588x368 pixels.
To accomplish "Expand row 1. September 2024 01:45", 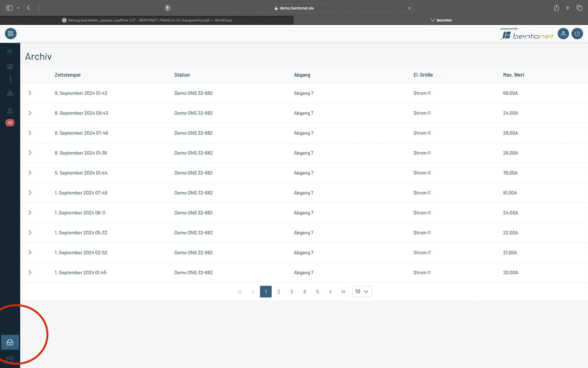I will click(x=30, y=273).
